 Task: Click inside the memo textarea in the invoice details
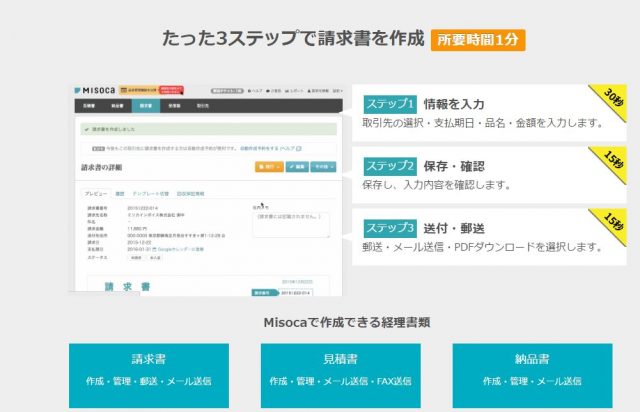[x=291, y=225]
